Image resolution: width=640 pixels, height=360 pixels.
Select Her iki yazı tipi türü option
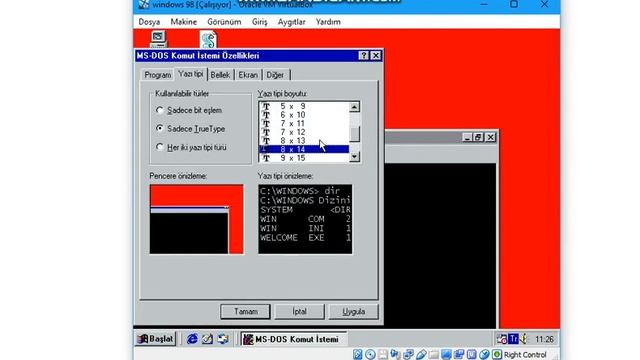point(160,147)
